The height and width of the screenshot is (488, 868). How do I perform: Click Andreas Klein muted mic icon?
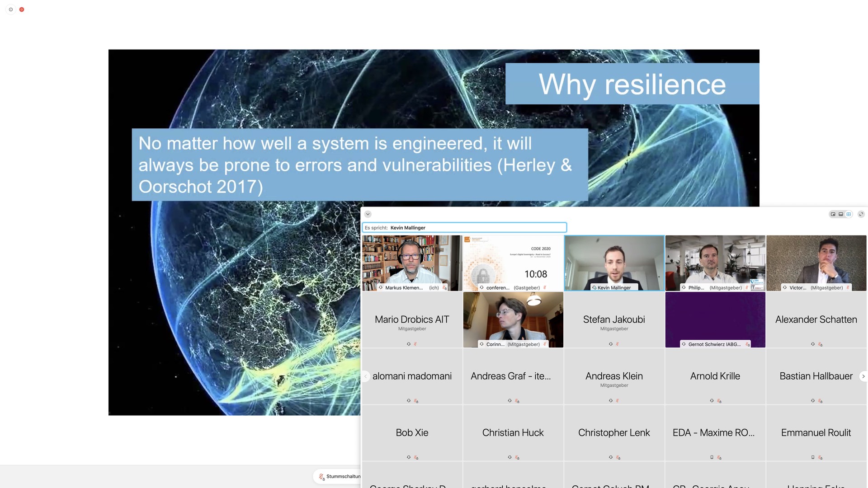click(x=618, y=400)
